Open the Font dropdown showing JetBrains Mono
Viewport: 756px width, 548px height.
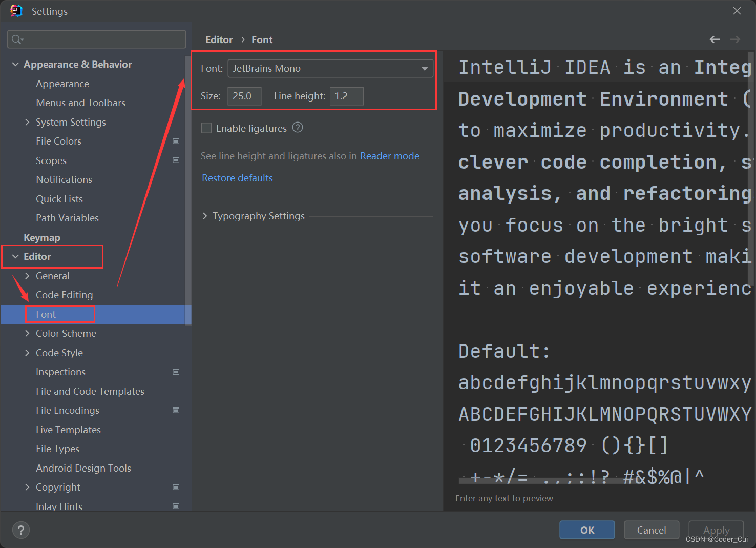(330, 68)
